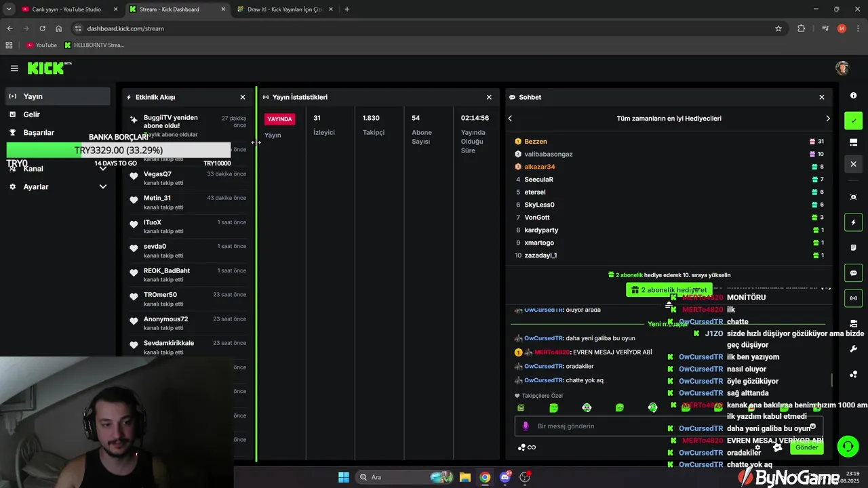Open the Kick hamburger menu
868x488 pixels.
tap(14, 68)
